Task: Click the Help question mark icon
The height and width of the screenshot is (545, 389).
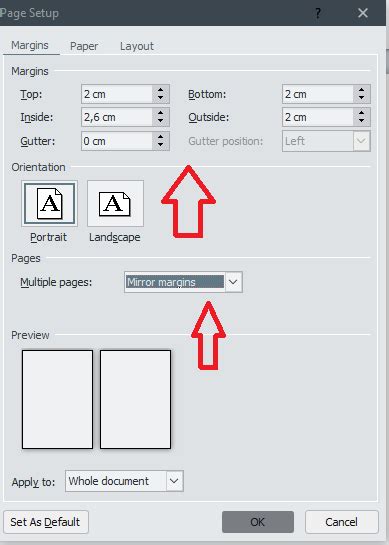Action: (x=318, y=13)
